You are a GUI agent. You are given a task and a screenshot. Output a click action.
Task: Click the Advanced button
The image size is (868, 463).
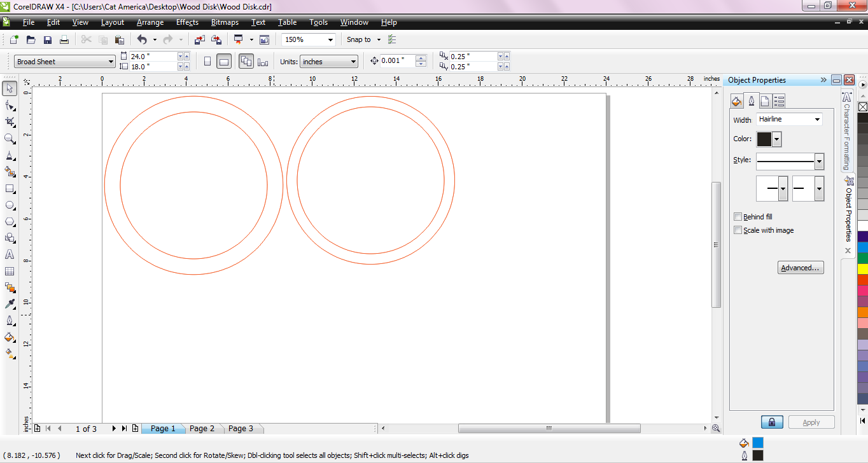[800, 267]
